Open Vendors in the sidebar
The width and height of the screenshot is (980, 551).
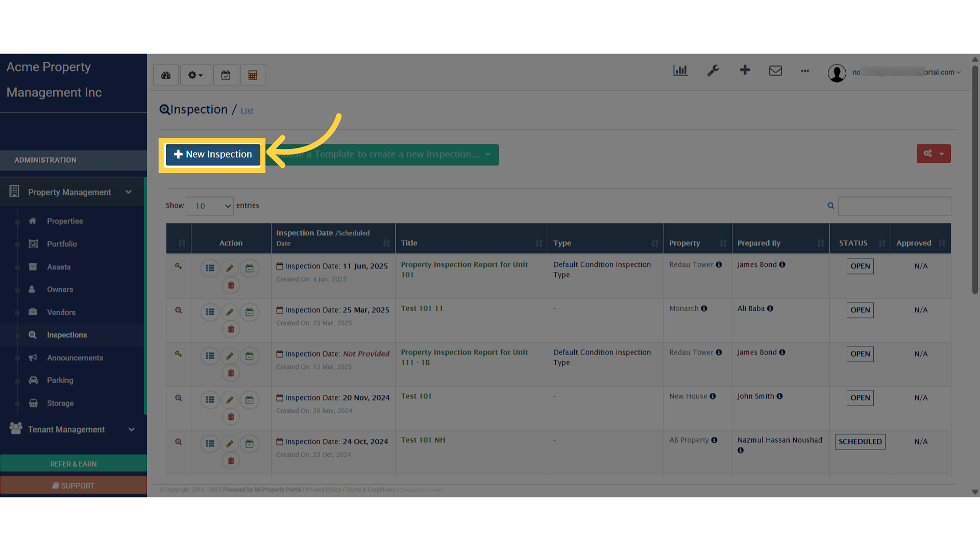pyautogui.click(x=61, y=312)
